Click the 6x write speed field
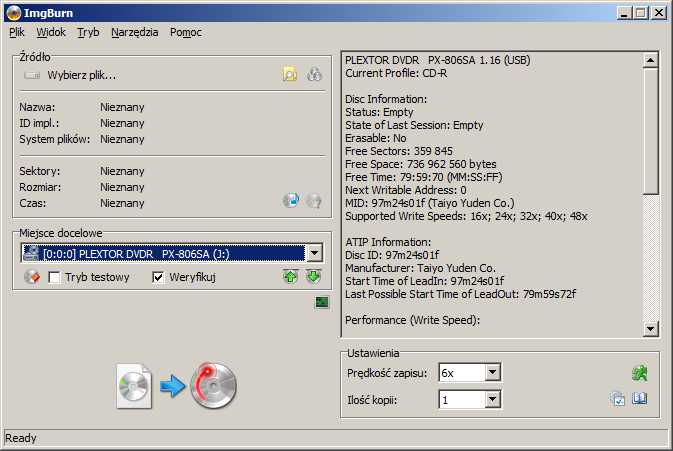673x451 pixels. click(463, 373)
